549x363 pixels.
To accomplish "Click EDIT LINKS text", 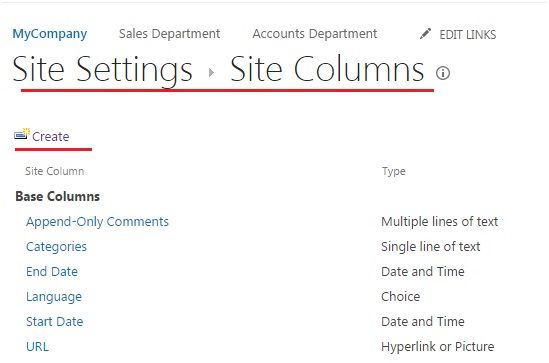I will (468, 35).
